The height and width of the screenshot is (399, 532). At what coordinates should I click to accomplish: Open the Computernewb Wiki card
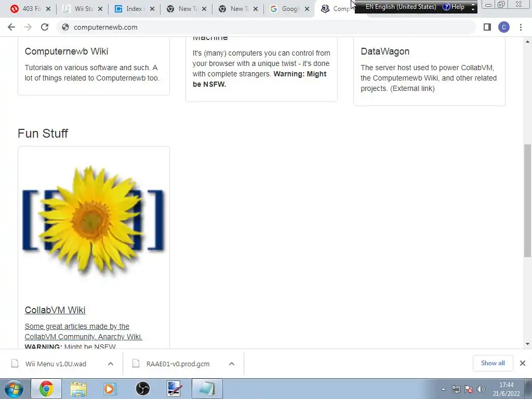[94, 66]
